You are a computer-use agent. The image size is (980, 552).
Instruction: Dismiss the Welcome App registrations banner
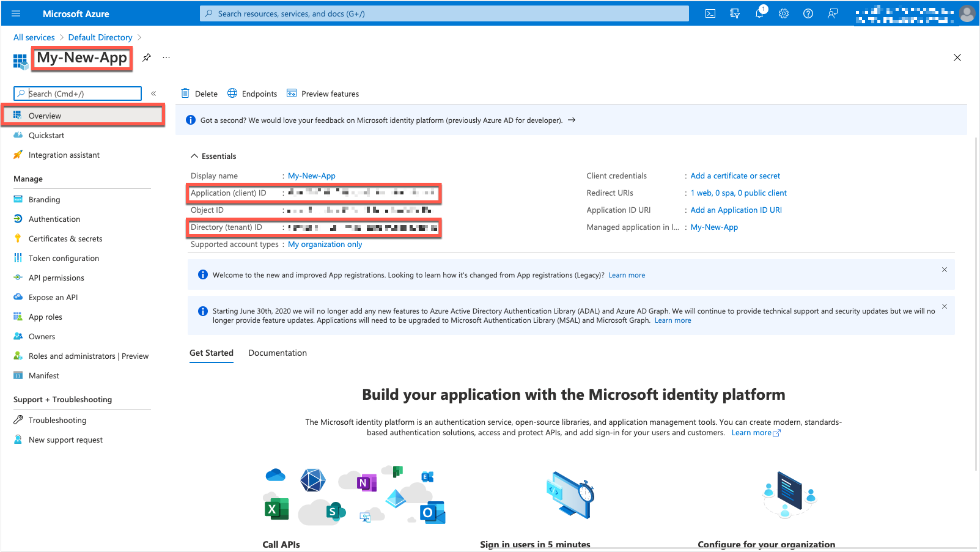click(x=945, y=270)
